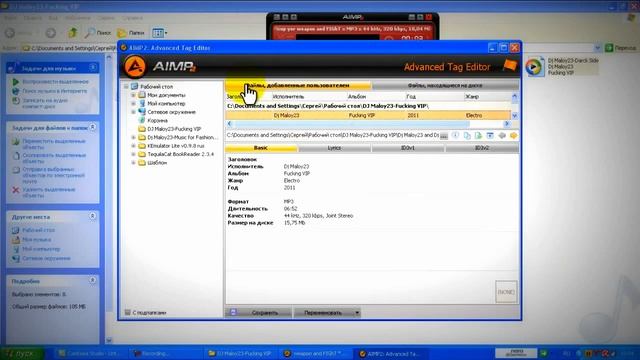
Task: Open the Переименовать dropdown arrow
Action: pyautogui.click(x=357, y=313)
